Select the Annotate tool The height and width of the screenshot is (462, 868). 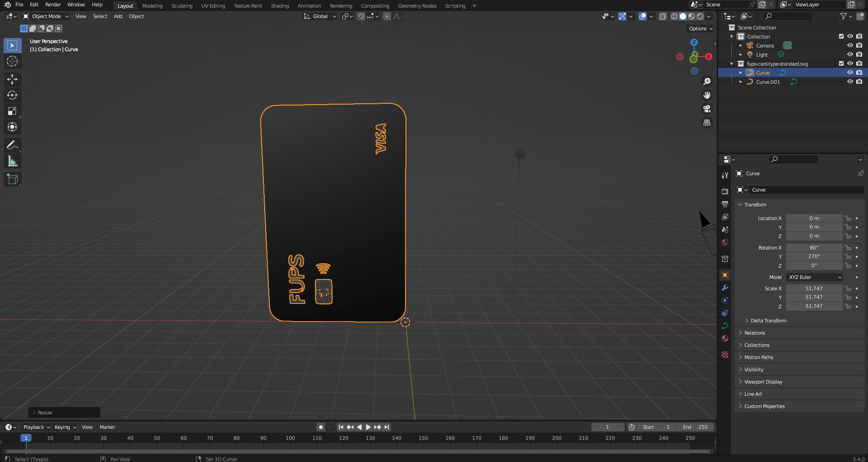click(x=12, y=145)
